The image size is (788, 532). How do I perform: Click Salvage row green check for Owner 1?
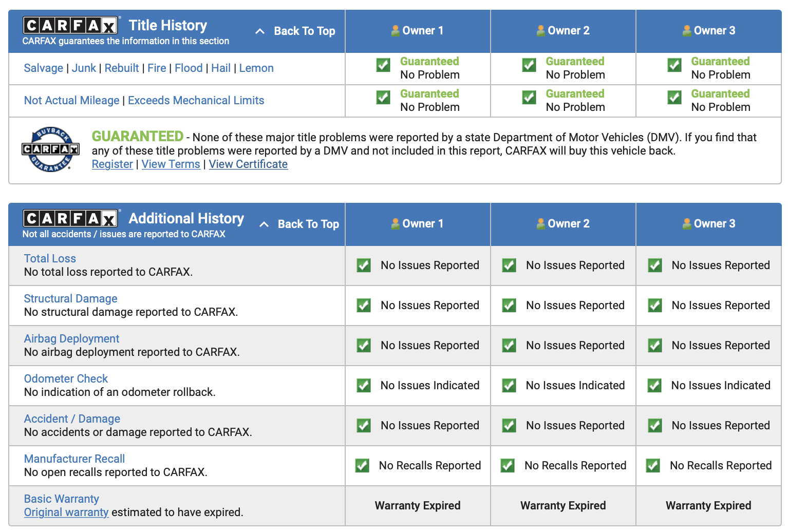tap(383, 65)
